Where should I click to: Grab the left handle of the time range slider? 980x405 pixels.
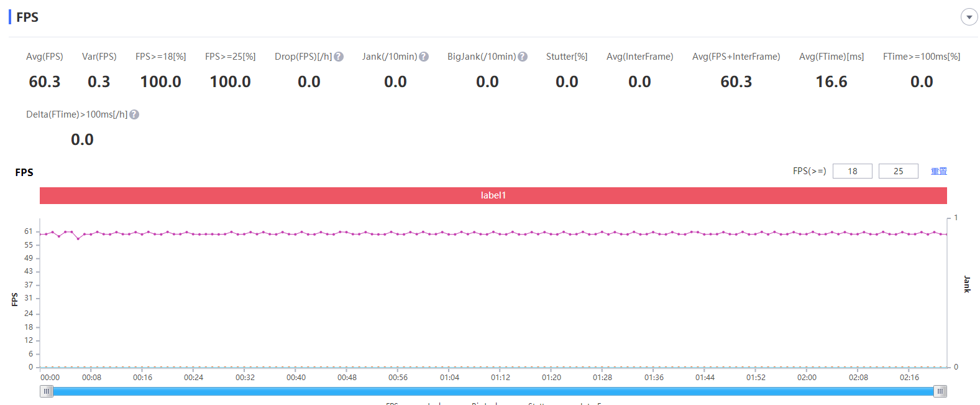47,391
